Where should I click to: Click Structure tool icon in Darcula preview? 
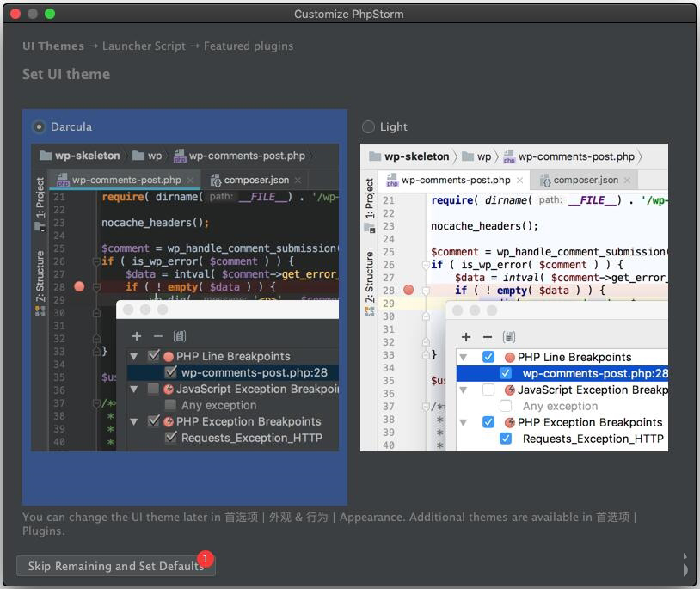click(40, 310)
